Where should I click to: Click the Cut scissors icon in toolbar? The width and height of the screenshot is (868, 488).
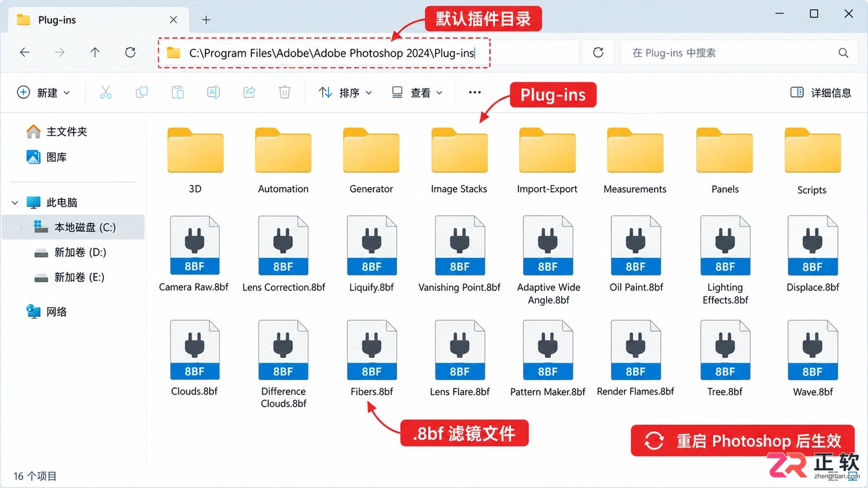coord(105,92)
